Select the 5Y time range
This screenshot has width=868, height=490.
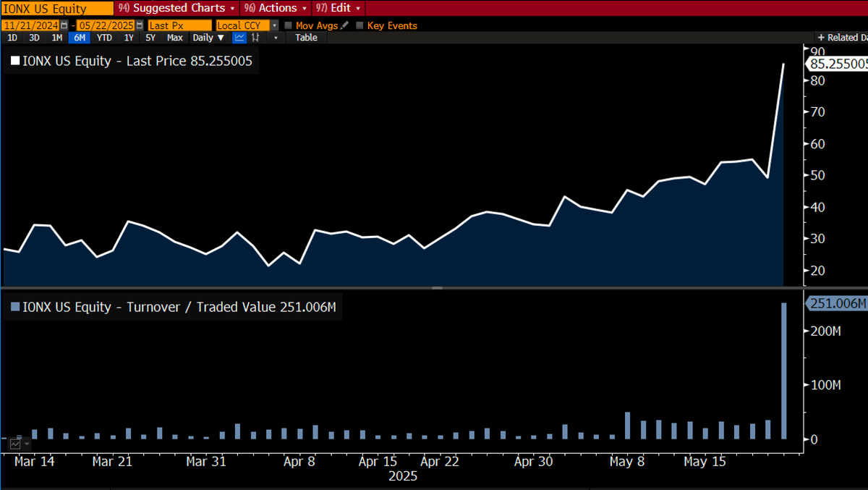click(x=150, y=38)
